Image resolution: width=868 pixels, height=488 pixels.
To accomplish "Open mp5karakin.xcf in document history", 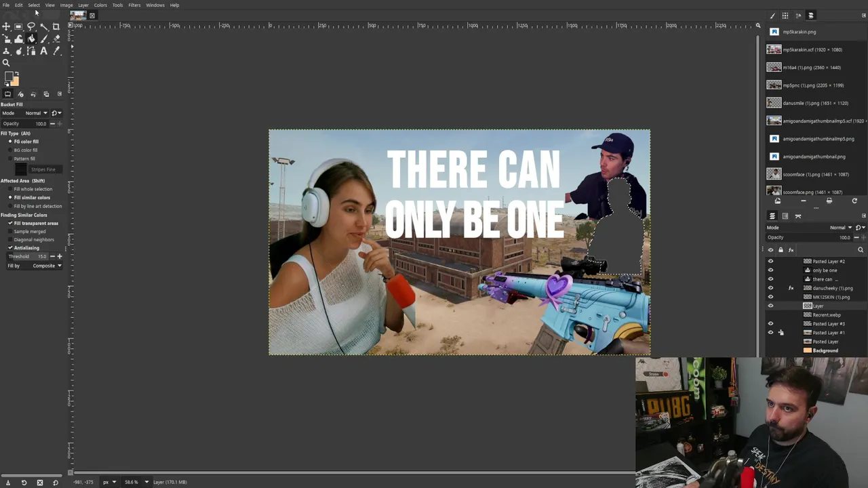I will (813, 49).
